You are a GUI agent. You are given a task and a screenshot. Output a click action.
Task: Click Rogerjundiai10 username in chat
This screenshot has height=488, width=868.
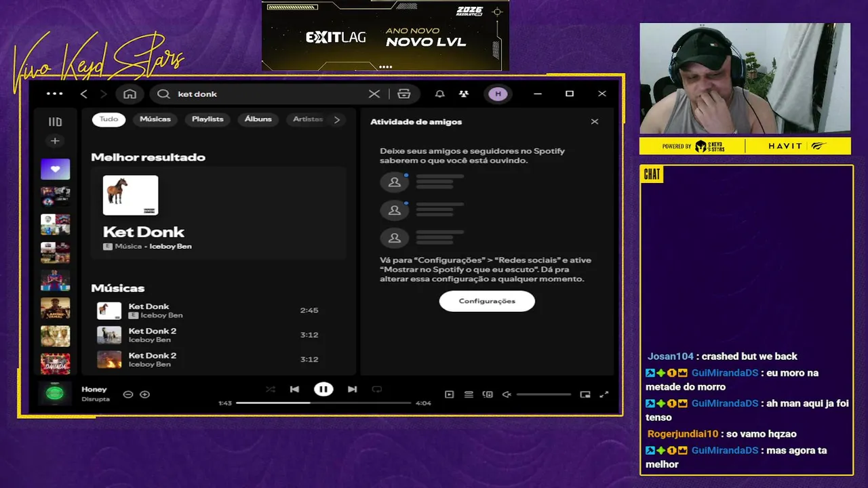682,434
